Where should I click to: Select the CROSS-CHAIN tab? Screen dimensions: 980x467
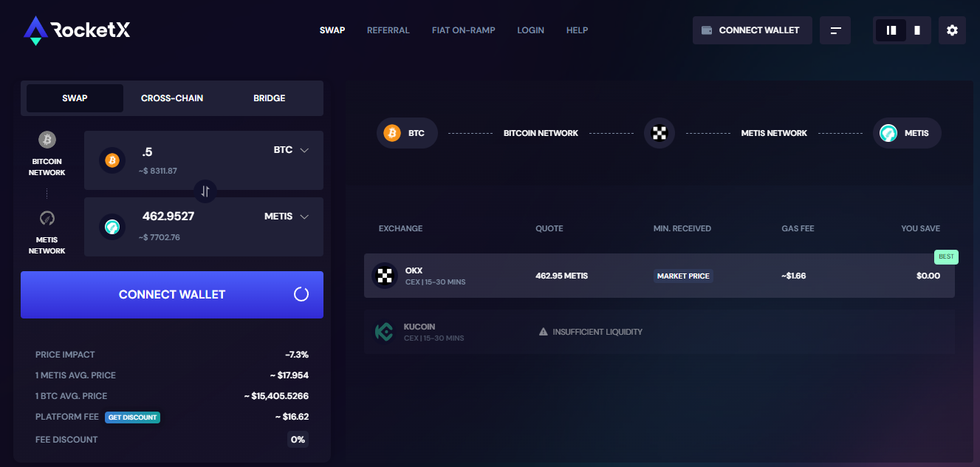point(172,98)
